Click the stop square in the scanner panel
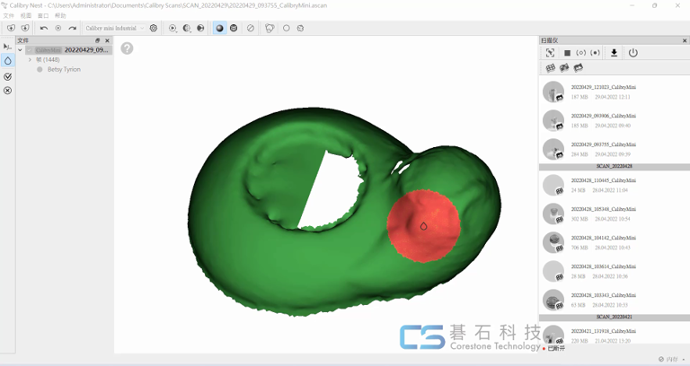This screenshot has height=366, width=690. point(567,53)
